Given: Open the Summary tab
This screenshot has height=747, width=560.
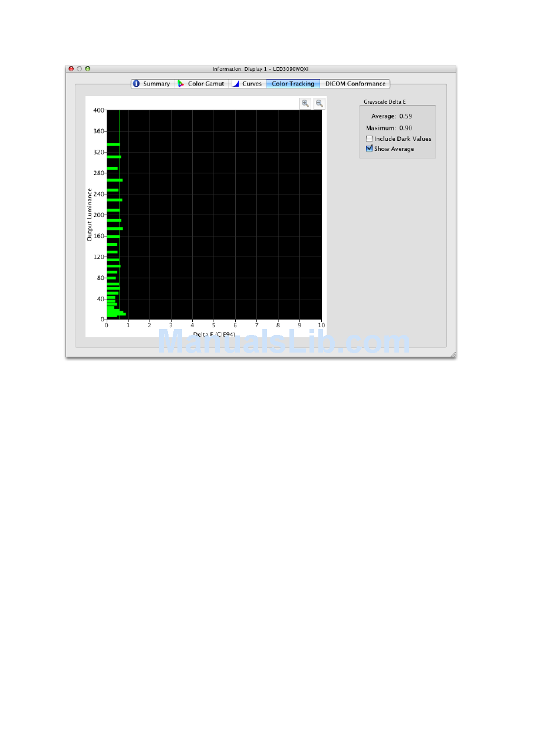Looking at the screenshot, I should pyautogui.click(x=152, y=84).
